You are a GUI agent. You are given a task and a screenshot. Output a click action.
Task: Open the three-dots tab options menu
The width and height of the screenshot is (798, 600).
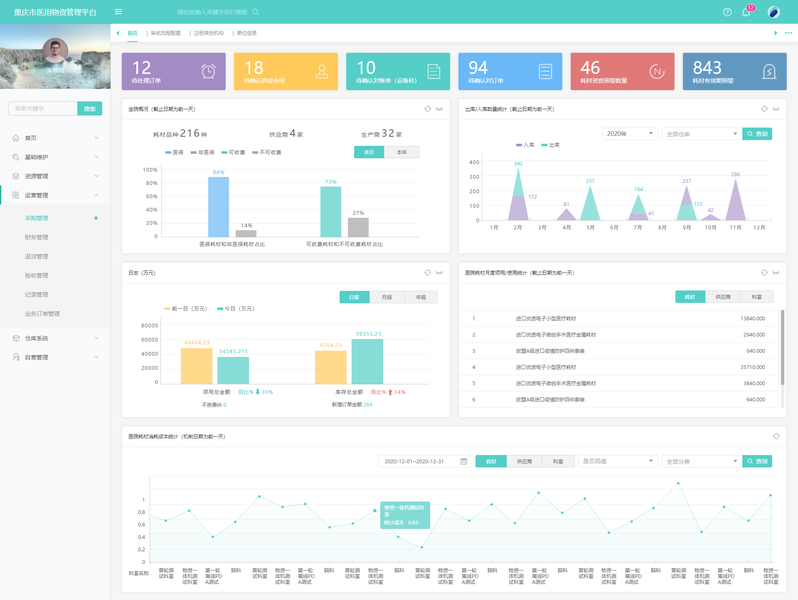pos(788,33)
